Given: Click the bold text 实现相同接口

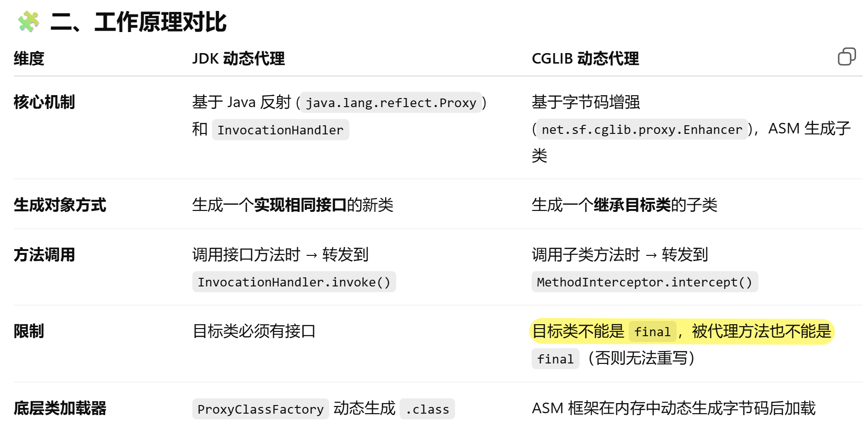Looking at the screenshot, I should pyautogui.click(x=300, y=205).
